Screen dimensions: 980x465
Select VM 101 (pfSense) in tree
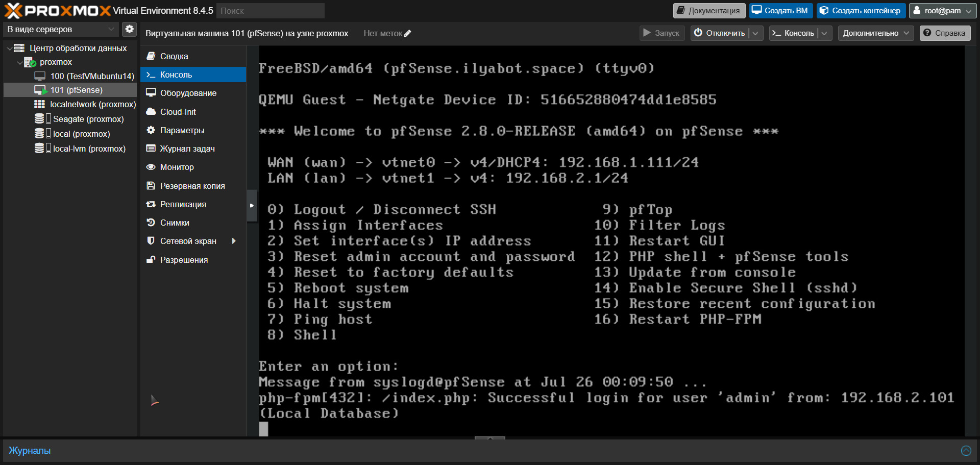70,90
